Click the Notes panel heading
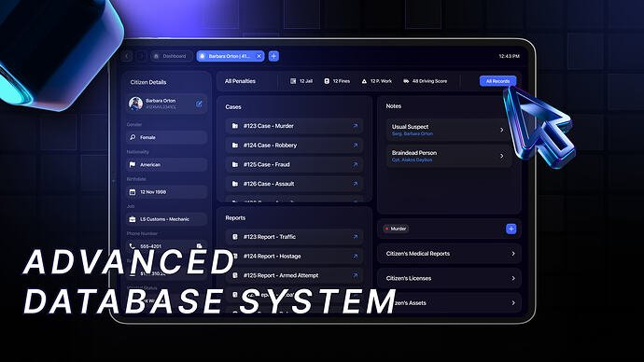 click(x=394, y=105)
